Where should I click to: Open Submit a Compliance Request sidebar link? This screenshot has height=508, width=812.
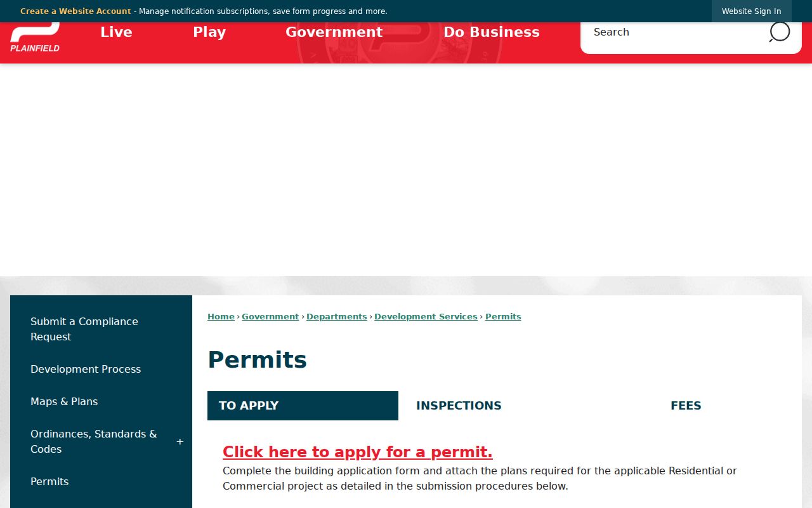pyautogui.click(x=101, y=329)
